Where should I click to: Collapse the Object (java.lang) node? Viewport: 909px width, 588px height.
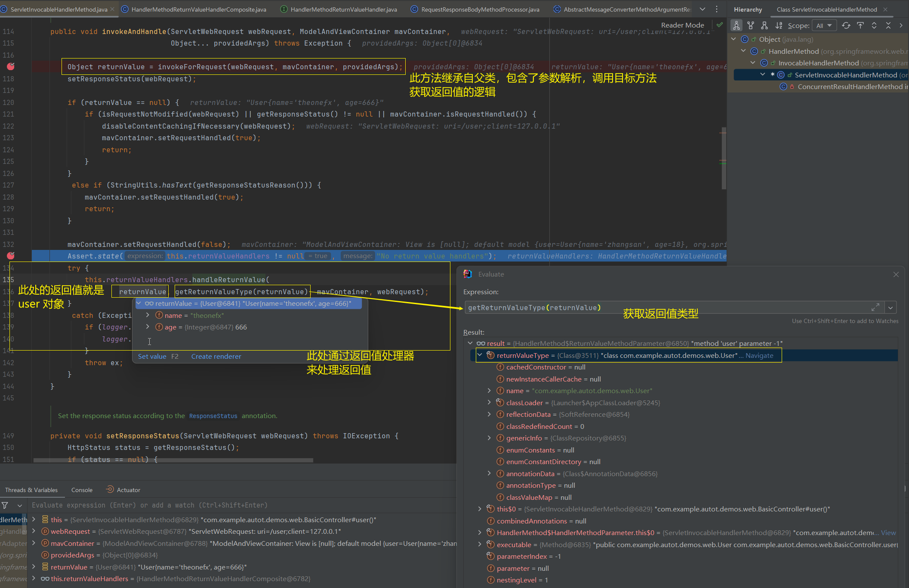click(734, 39)
